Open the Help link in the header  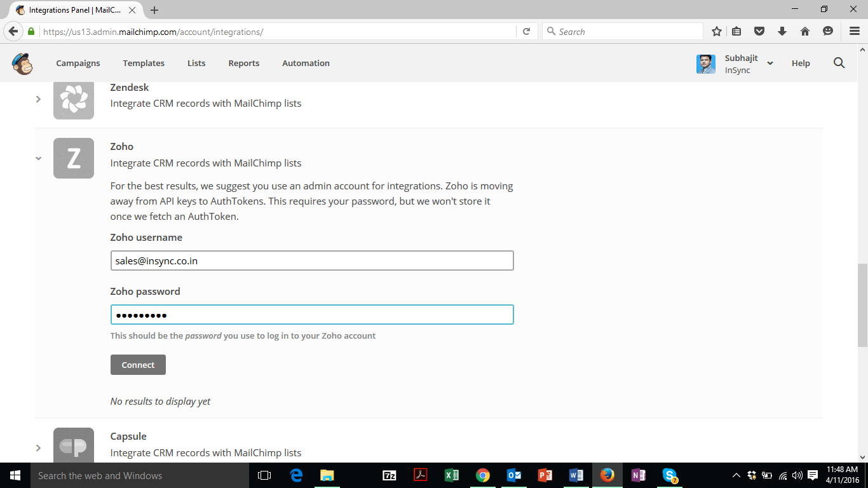[x=801, y=63]
